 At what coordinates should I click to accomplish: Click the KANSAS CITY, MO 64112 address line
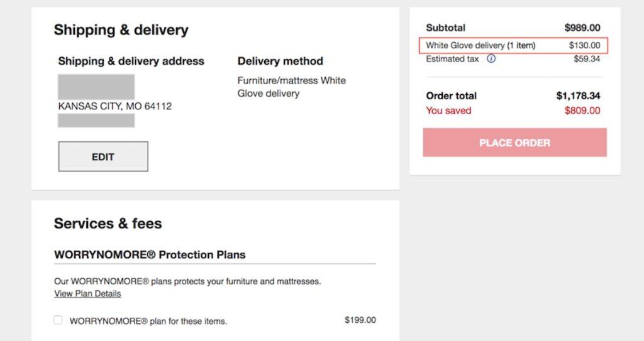(114, 106)
